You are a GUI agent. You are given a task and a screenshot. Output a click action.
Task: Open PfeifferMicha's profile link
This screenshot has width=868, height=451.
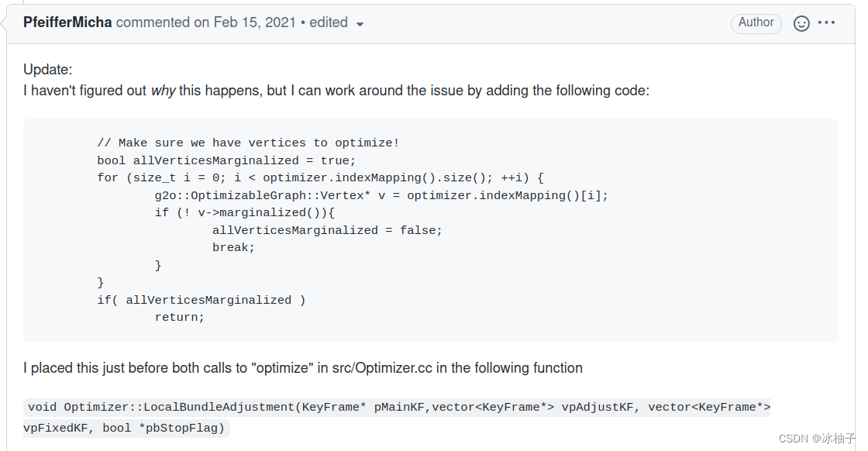point(67,22)
